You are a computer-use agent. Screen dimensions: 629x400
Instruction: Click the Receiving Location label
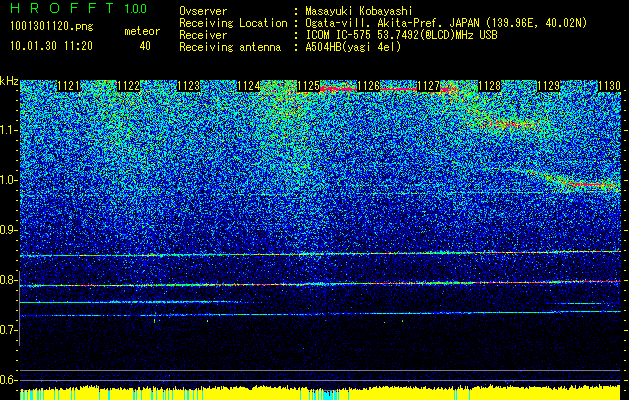pyautogui.click(x=233, y=23)
